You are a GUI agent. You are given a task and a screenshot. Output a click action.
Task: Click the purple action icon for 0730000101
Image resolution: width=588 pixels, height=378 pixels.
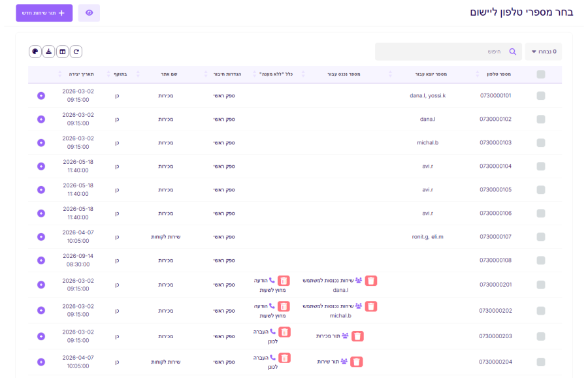pyautogui.click(x=41, y=96)
